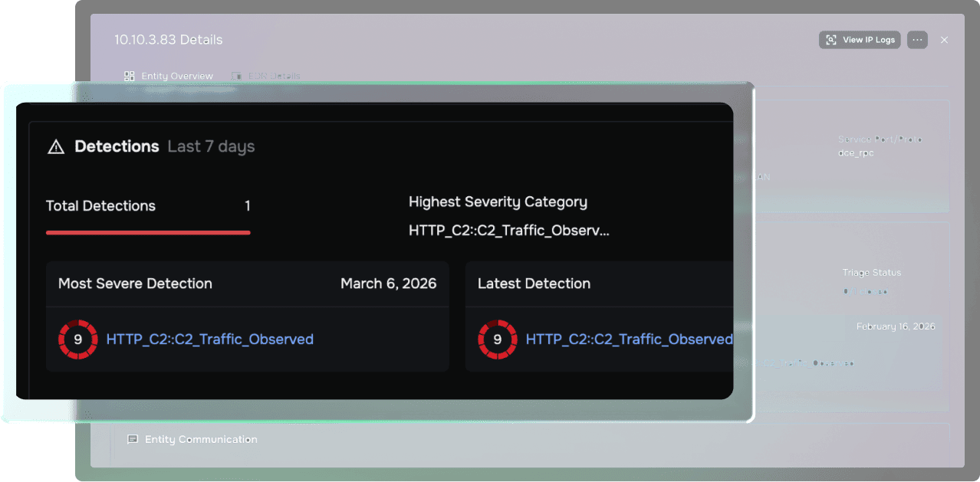The width and height of the screenshot is (980, 482).
Task: Click the February 16, 2026 date
Action: click(896, 326)
